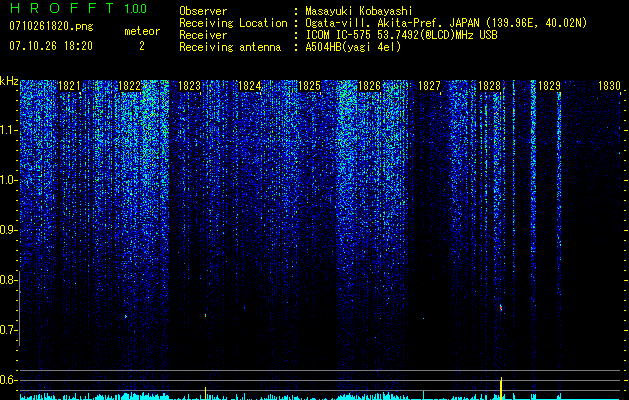Click the cyan echo dot below 1827

pyautogui.click(x=423, y=319)
